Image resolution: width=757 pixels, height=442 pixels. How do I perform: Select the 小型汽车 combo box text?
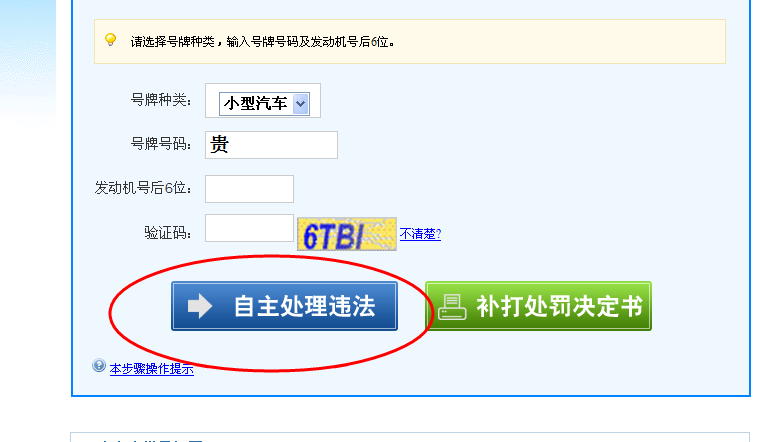(256, 103)
